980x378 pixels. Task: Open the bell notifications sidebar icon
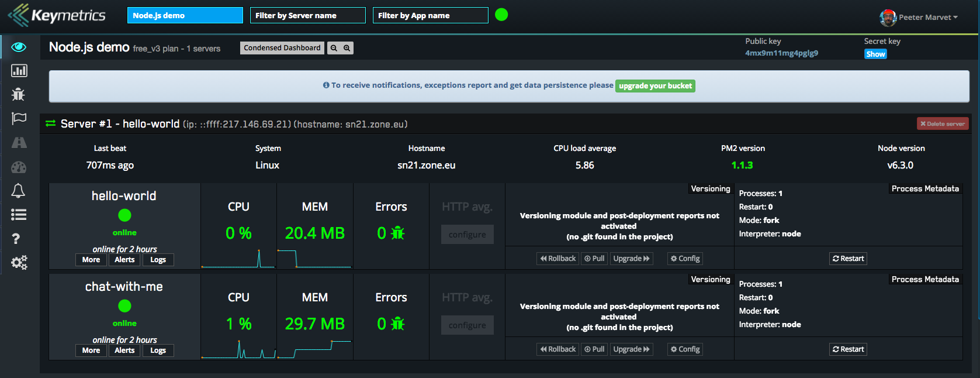point(18,191)
